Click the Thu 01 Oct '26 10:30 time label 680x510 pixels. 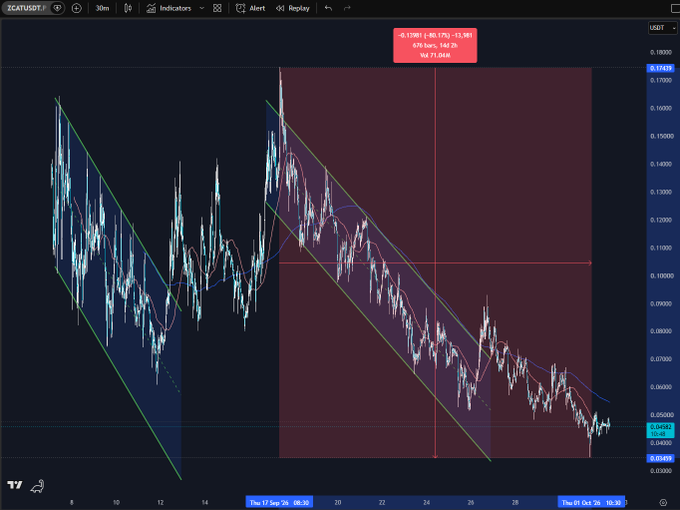(x=591, y=503)
